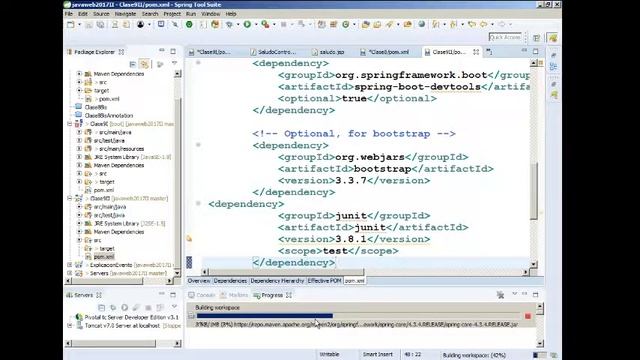Click the editor horizontal scrollbar
The image size is (640, 360).
(287, 272)
